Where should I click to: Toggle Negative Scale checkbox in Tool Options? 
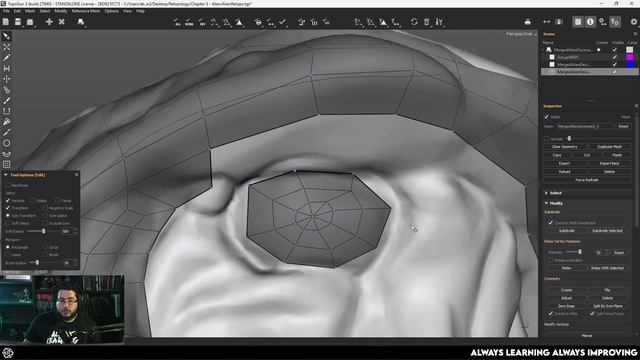(x=45, y=208)
